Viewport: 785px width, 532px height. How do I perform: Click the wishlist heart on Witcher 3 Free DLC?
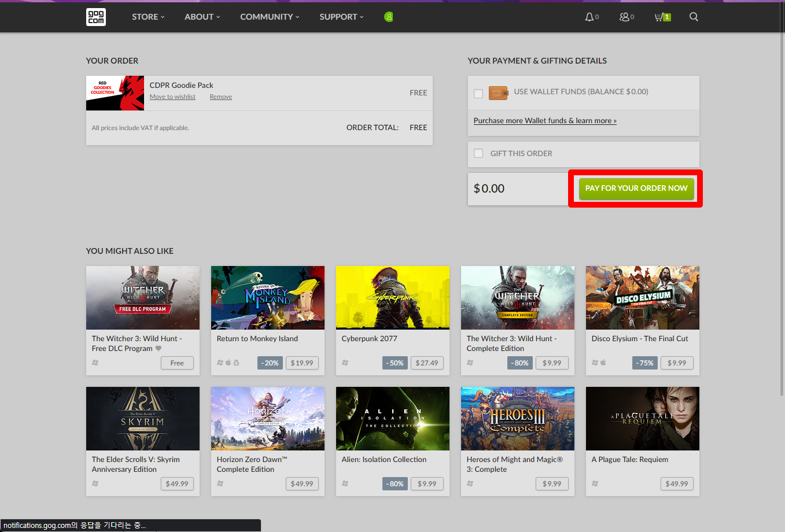pyautogui.click(x=159, y=348)
